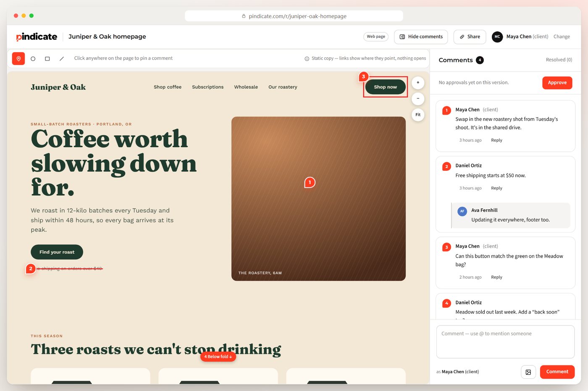This screenshot has height=391, width=588.
Task: Change the current reviewer identity
Action: click(562, 37)
